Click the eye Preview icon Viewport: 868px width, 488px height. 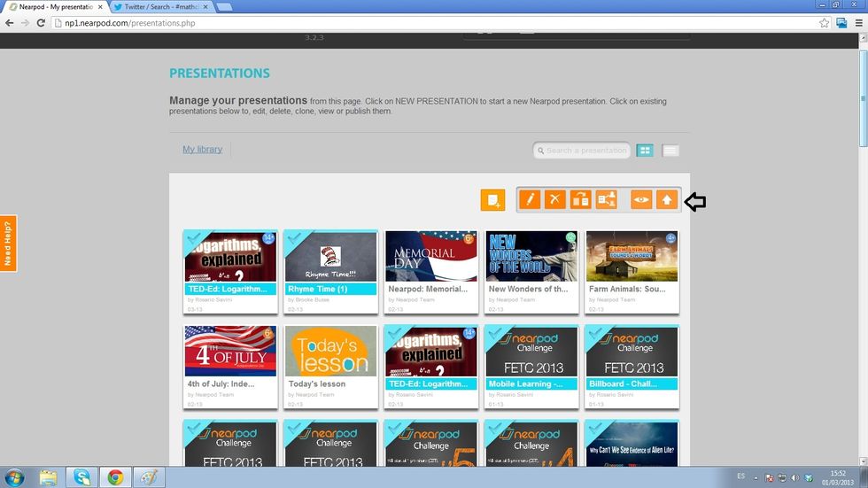641,200
